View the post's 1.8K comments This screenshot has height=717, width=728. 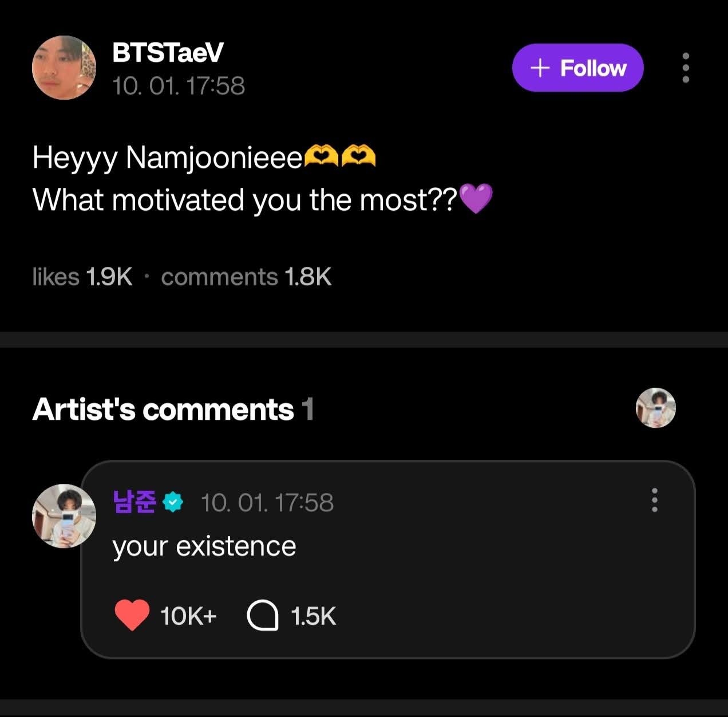(x=246, y=277)
